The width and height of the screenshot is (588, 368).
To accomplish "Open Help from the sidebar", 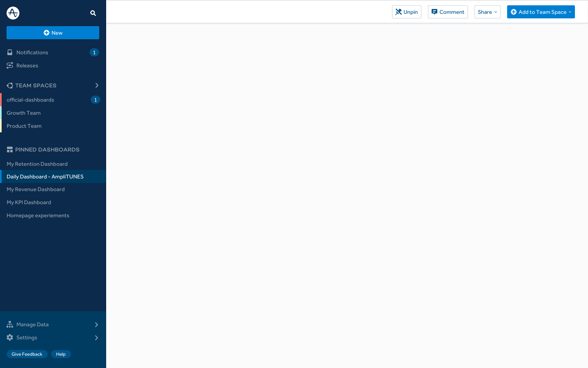I will point(61,354).
